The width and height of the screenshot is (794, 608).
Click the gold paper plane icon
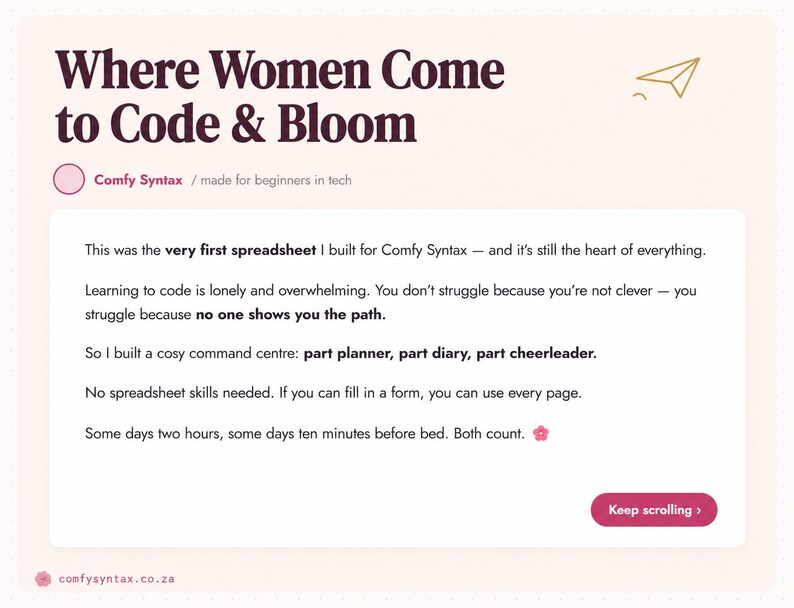coord(668,77)
